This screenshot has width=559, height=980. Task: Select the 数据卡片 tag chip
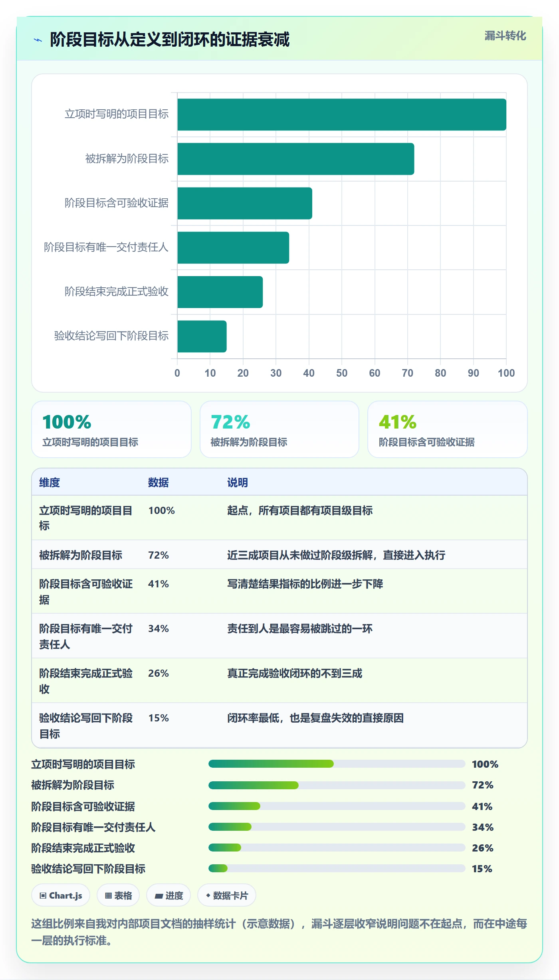point(227,895)
